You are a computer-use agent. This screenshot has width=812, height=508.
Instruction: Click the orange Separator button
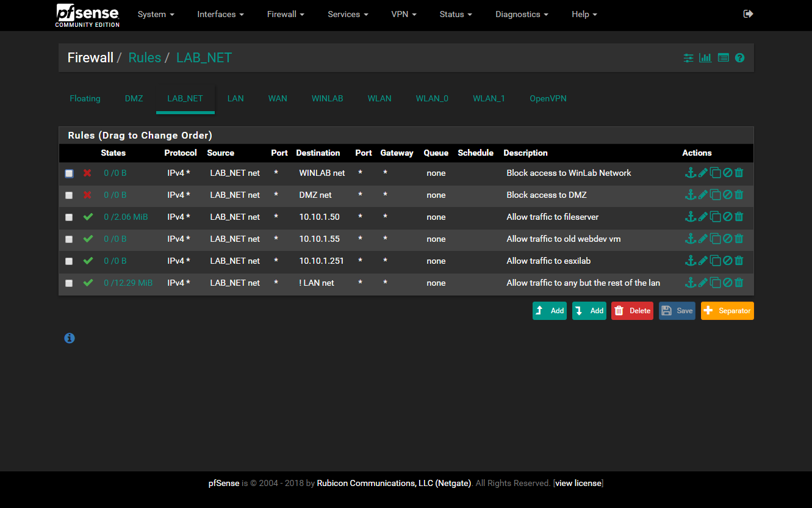point(727,311)
